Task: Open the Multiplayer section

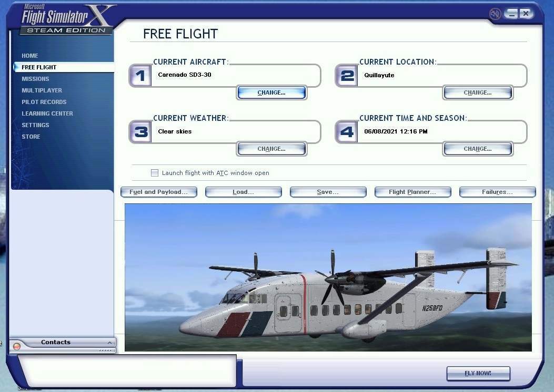Action: coord(42,91)
